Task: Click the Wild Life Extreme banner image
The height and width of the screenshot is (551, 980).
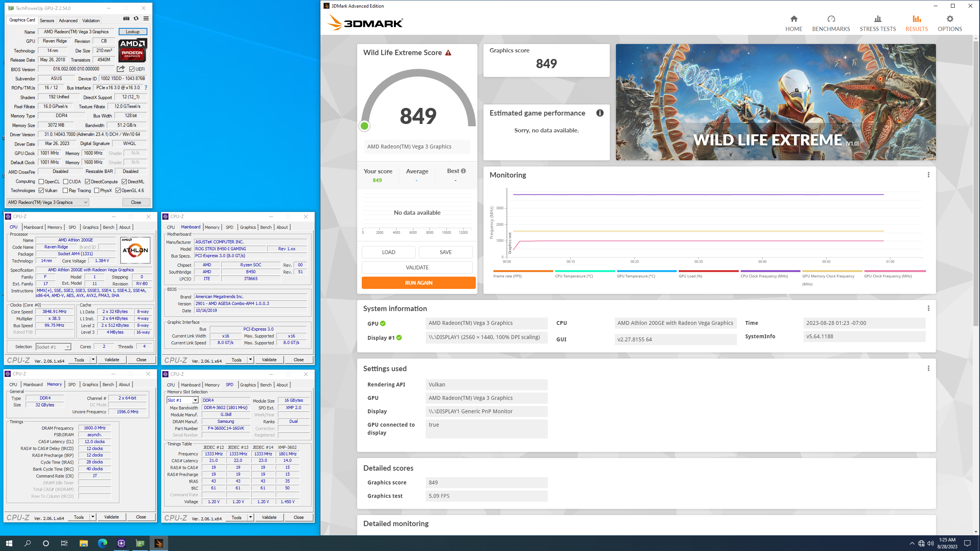Action: (776, 102)
